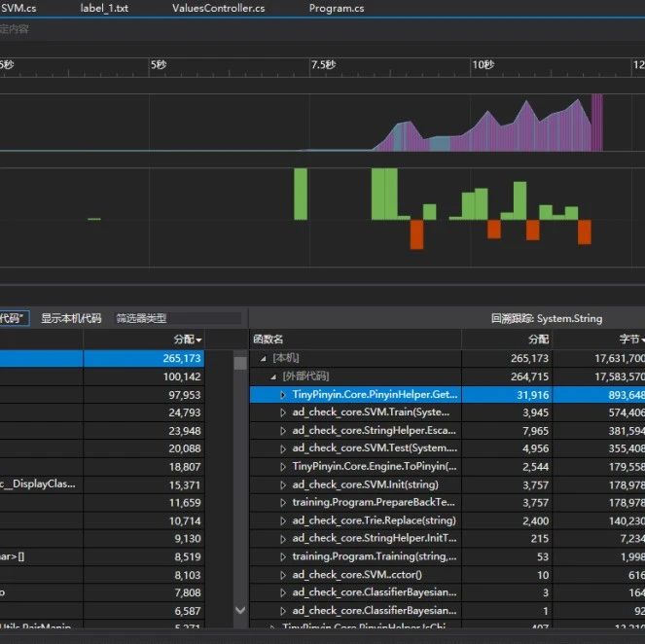The width and height of the screenshot is (645, 644).
Task: Expand the TinyPinyin.Core.PinyinHelper.Get... row
Action: coord(283,395)
